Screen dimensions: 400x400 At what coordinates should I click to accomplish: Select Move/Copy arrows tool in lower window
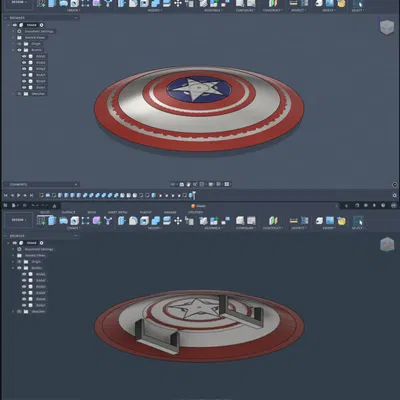[178, 221]
